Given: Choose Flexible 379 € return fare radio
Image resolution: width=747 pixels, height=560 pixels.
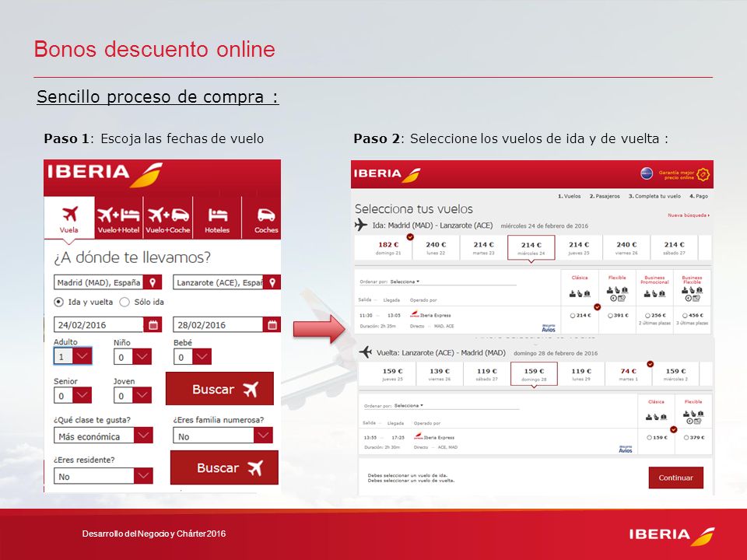Looking at the screenshot, I should (686, 438).
